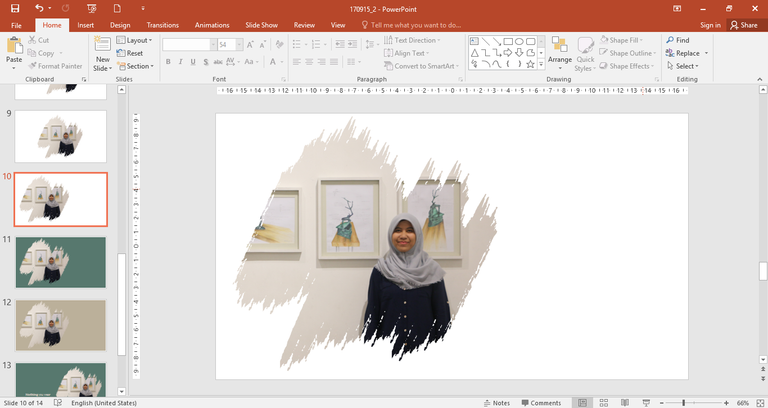Click the Start From Beginning slideshow icon
The height and width of the screenshot is (408, 768).
(x=91, y=8)
